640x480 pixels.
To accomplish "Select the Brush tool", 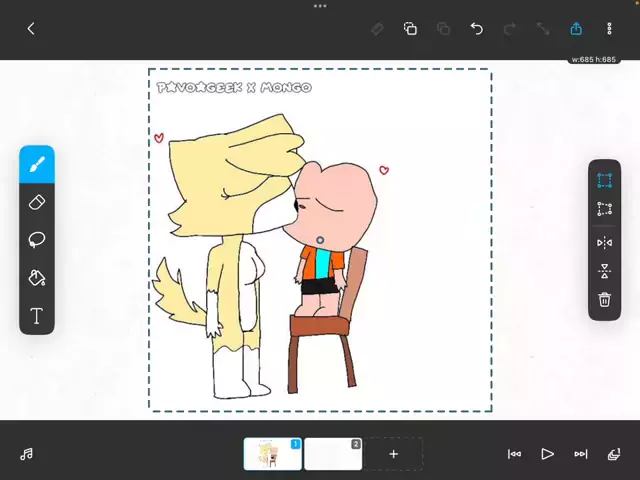I will pyautogui.click(x=37, y=164).
